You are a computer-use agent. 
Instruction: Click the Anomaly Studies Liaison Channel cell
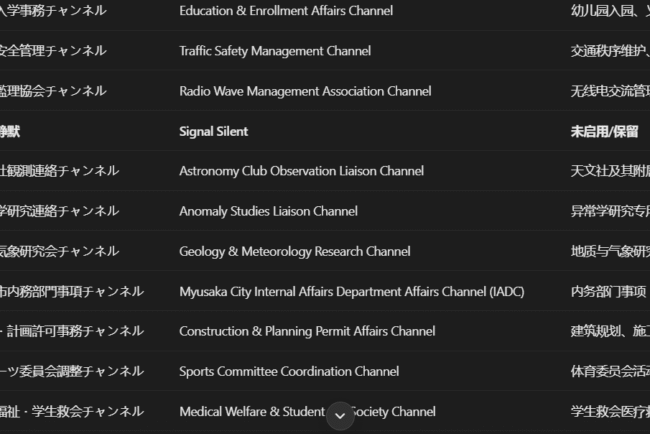point(268,211)
